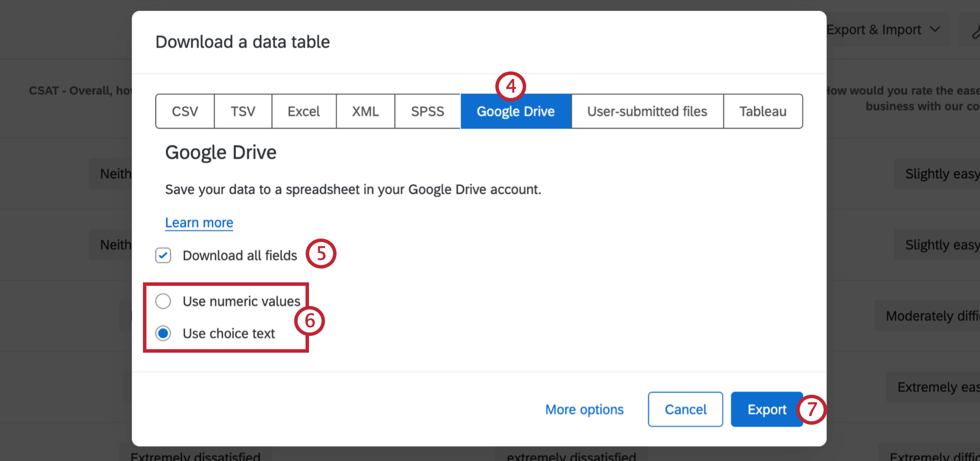Image resolution: width=980 pixels, height=461 pixels.
Task: Select the SPSS tab
Action: tap(427, 111)
